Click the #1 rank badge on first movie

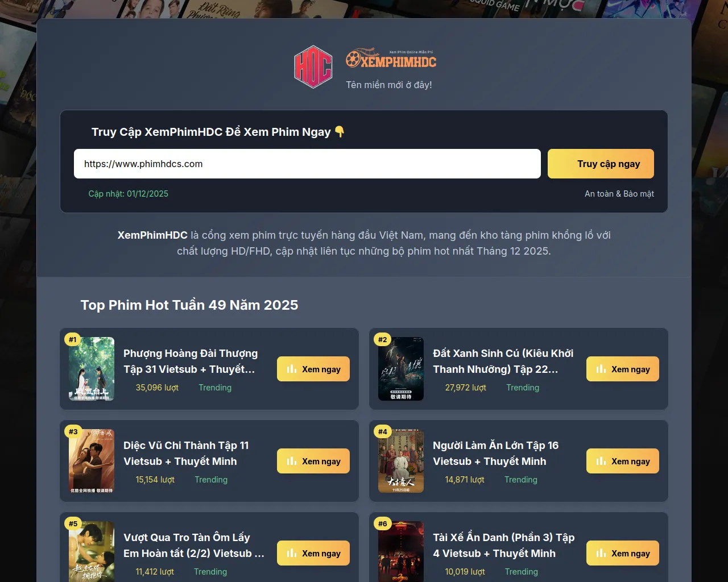73,339
